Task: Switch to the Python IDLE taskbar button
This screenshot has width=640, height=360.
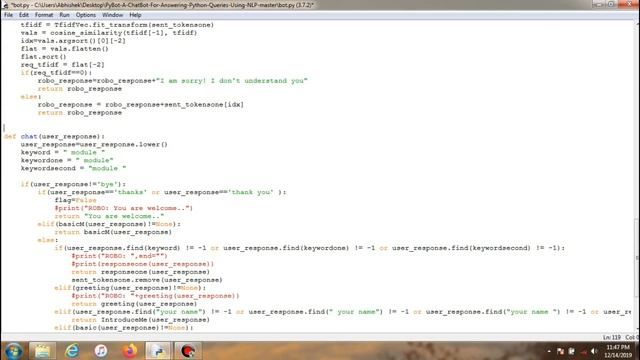Action: (158, 351)
